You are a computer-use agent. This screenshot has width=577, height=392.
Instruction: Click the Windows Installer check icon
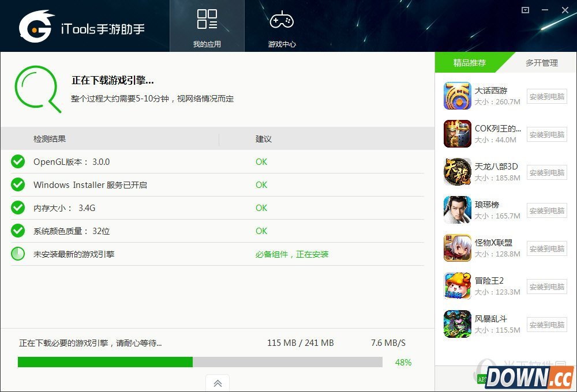[x=18, y=184]
